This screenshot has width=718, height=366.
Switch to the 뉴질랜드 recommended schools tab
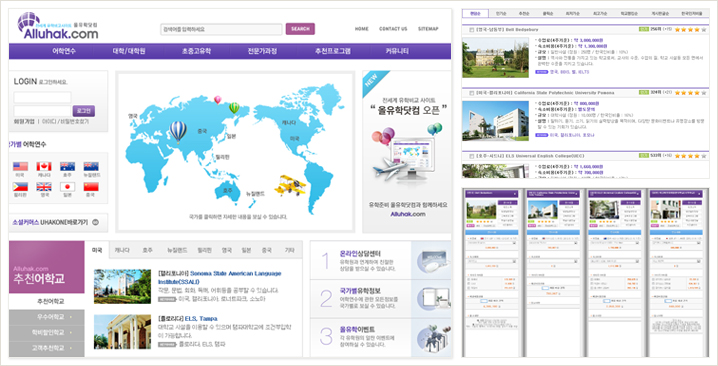(x=177, y=250)
